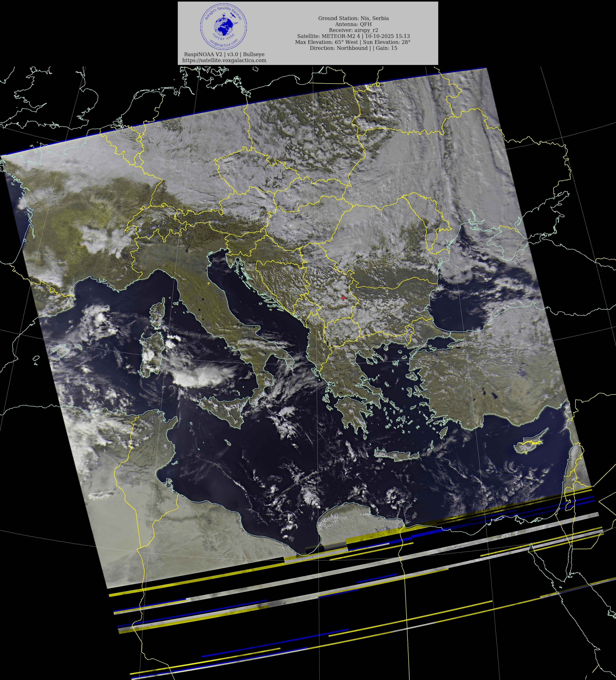Click the Satellite: METEOR-M2 4 date line
The image size is (616, 680).
coord(353,36)
